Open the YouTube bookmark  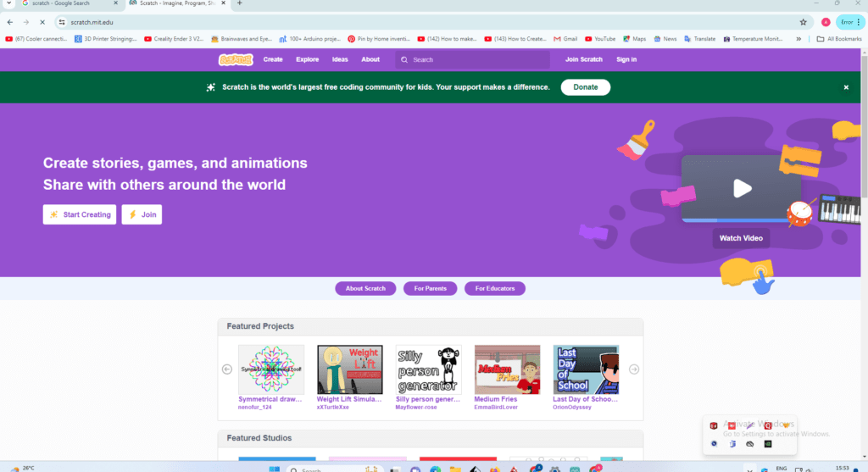tap(600, 39)
